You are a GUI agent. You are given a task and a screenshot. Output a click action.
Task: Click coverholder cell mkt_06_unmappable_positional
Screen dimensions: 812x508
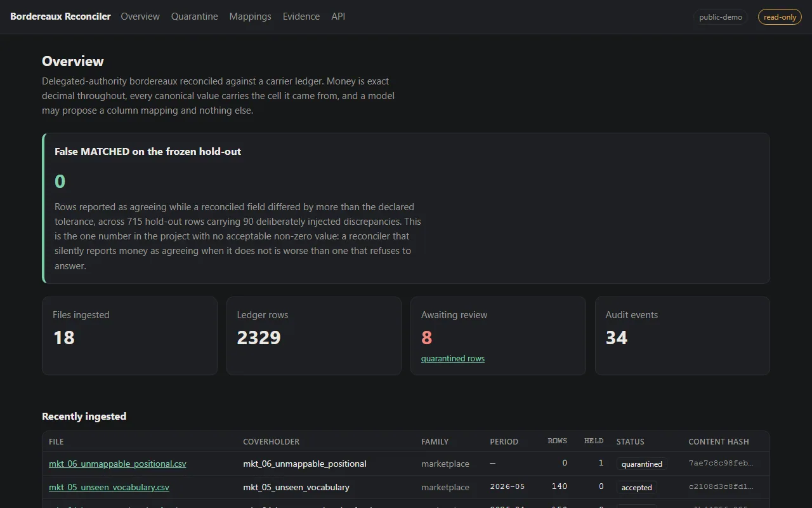pyautogui.click(x=304, y=464)
